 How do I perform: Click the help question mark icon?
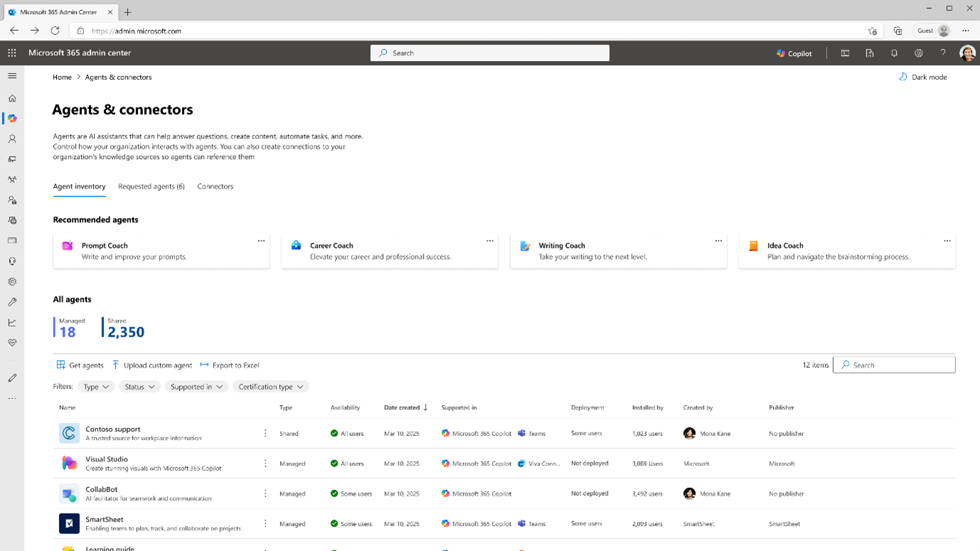tap(942, 53)
